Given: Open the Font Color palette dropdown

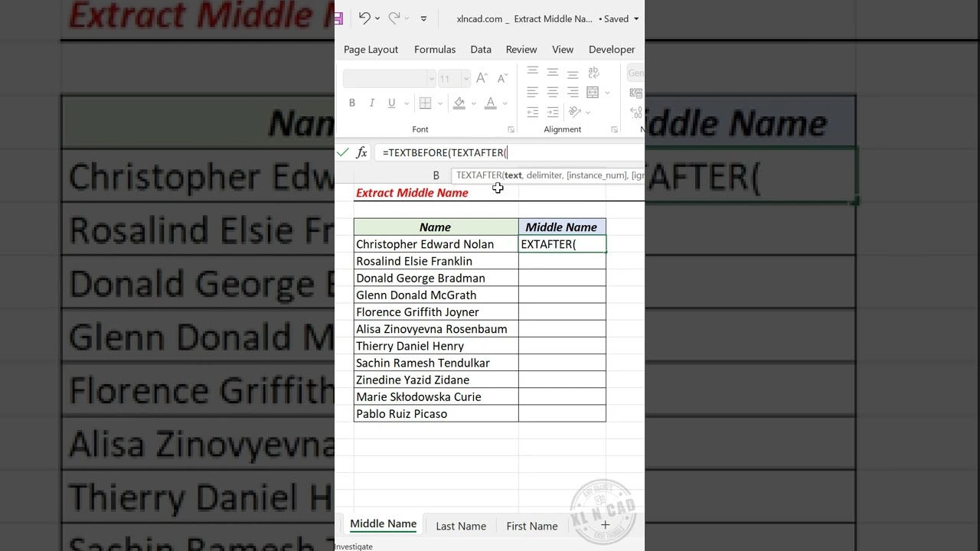Looking at the screenshot, I should pyautogui.click(x=505, y=103).
